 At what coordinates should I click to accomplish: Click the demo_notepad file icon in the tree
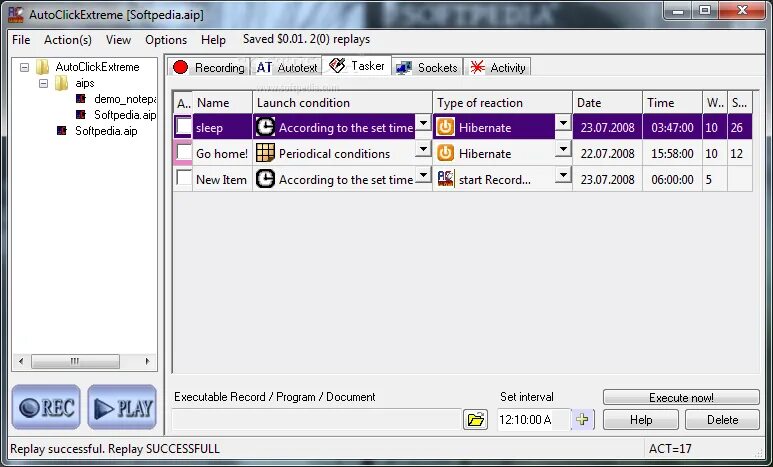coord(81,99)
